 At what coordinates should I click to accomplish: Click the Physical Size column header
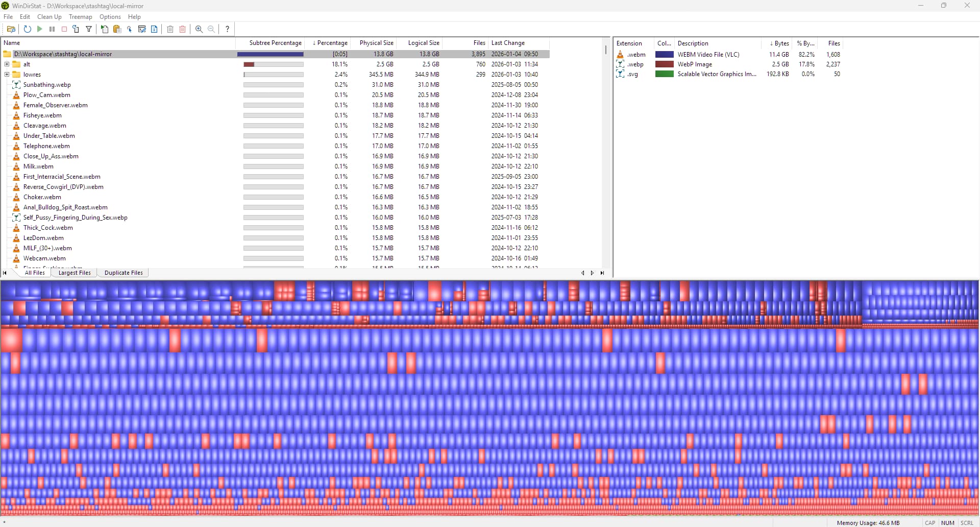[x=376, y=43]
